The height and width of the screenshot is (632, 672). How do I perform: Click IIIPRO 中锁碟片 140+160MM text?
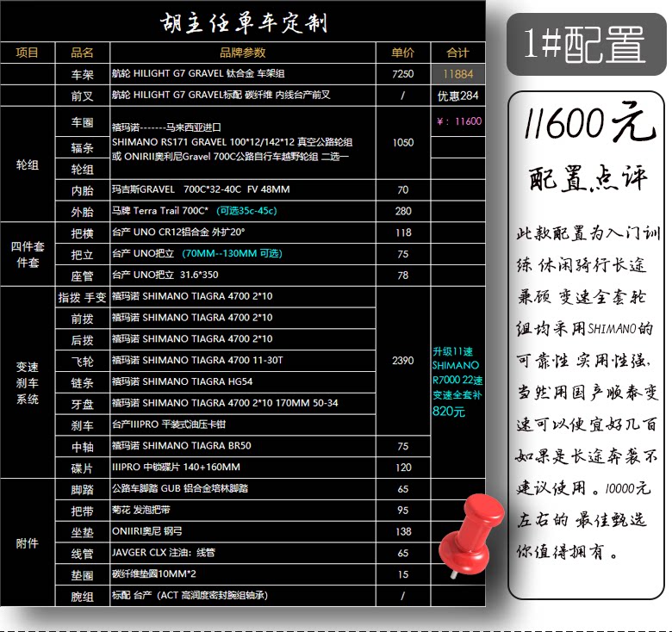pos(176,468)
